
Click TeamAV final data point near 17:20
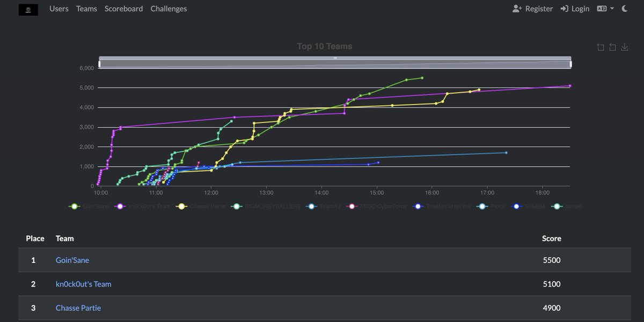pos(506,152)
